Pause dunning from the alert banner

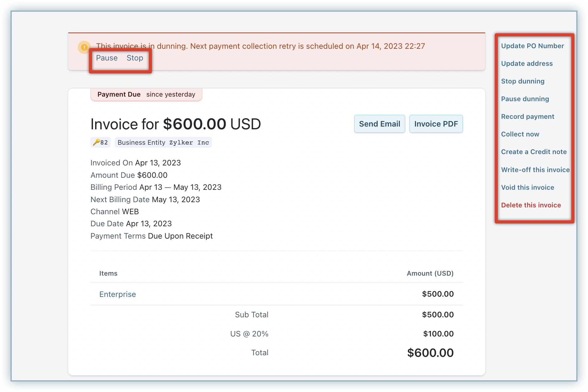[107, 58]
